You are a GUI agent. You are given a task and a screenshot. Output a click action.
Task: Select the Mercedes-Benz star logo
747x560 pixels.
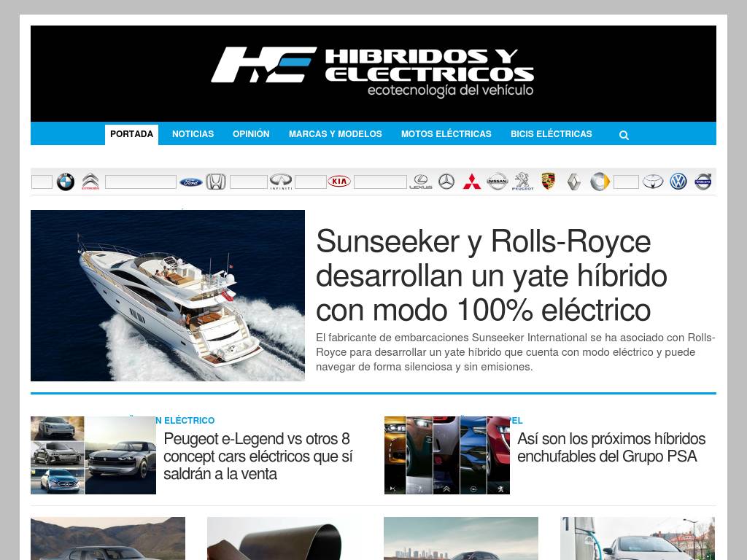coord(446,182)
